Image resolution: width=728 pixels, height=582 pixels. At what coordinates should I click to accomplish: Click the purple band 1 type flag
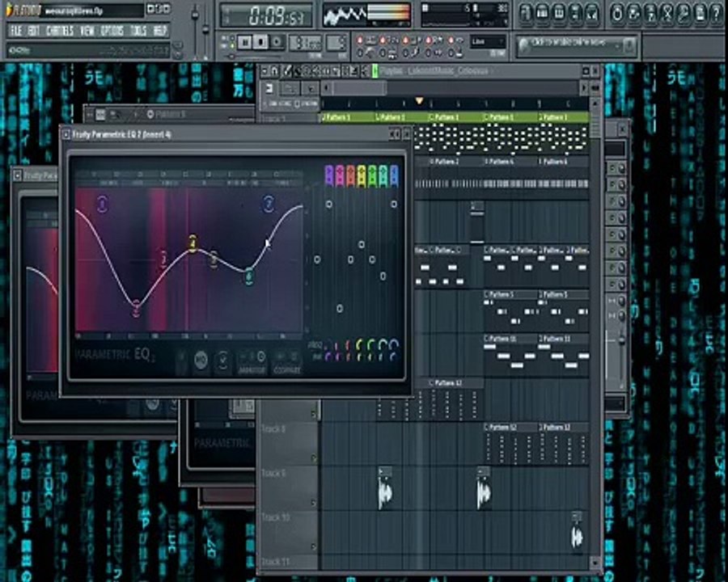tap(329, 176)
